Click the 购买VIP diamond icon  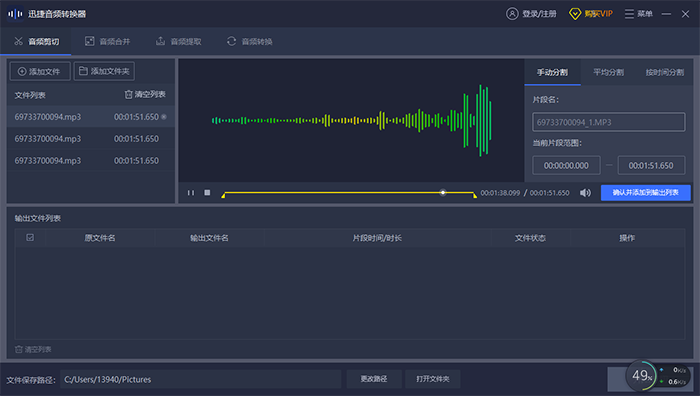575,14
